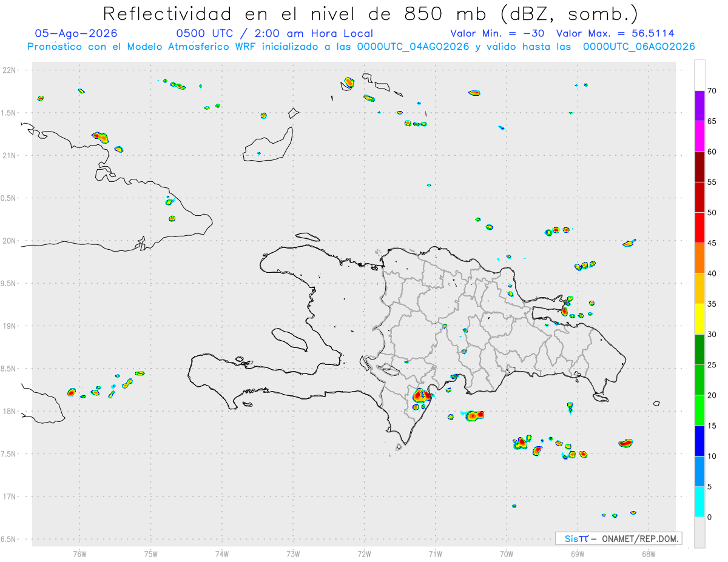The image size is (728, 562).
Task: Select the '0500 UTC / 2:00 am Hora Local' text
Action: (x=275, y=33)
